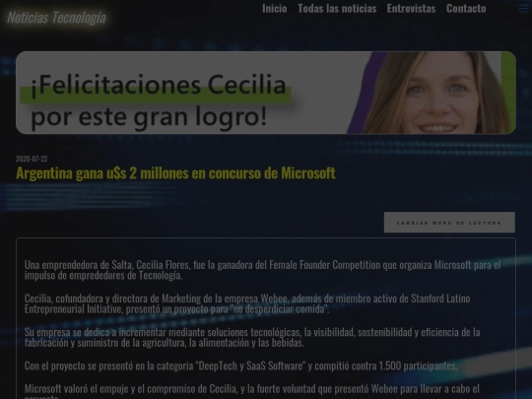Open the Contacto page
The width and height of the screenshot is (532, 399).
tap(466, 8)
